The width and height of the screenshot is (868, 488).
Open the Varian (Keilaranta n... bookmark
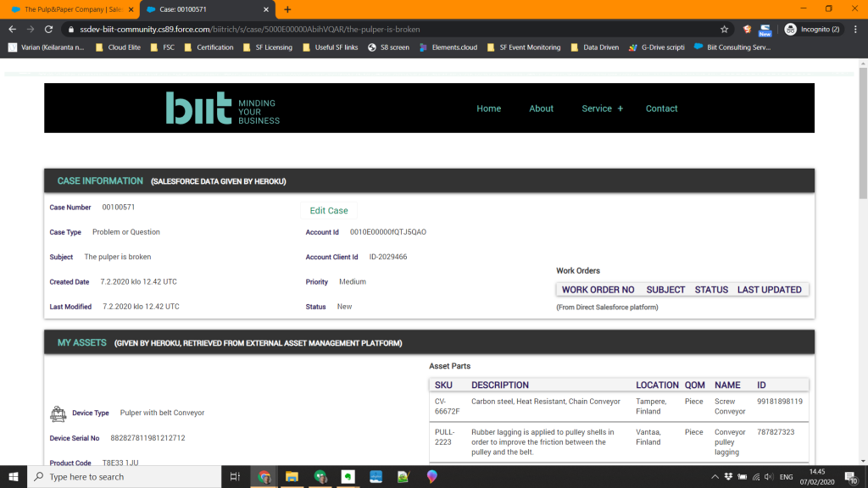pyautogui.click(x=47, y=47)
